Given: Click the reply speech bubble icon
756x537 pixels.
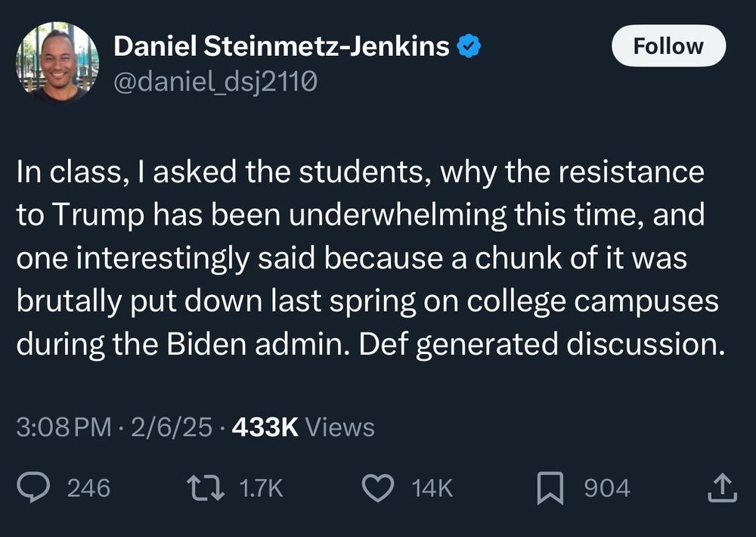Looking at the screenshot, I should pos(35,488).
